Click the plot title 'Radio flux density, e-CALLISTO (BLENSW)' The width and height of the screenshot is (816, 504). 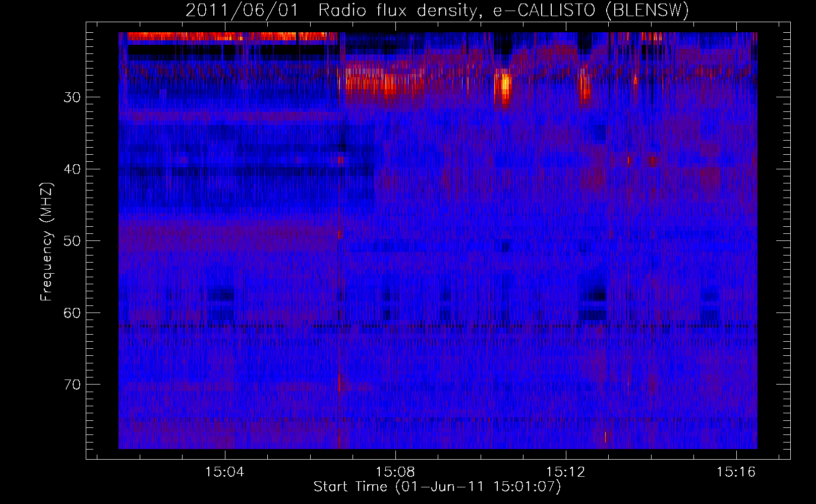(x=503, y=11)
